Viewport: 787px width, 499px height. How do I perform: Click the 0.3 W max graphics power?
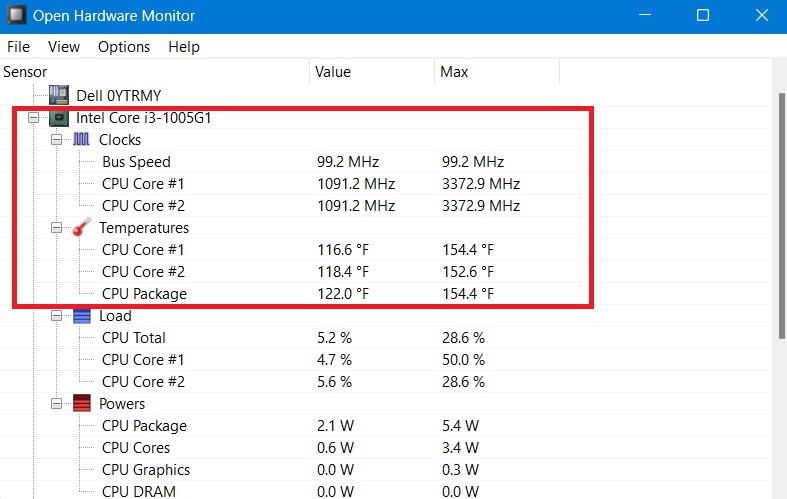pyautogui.click(x=460, y=470)
